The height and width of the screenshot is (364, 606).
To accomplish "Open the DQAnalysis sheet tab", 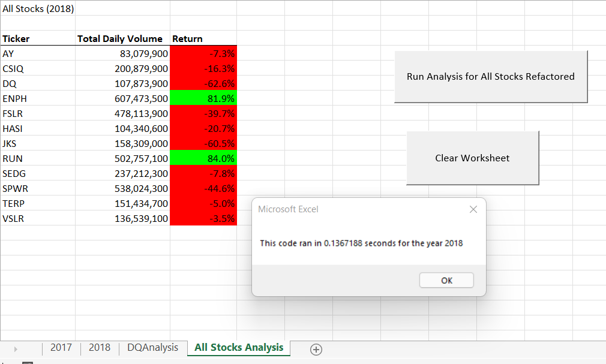I will coord(152,347).
